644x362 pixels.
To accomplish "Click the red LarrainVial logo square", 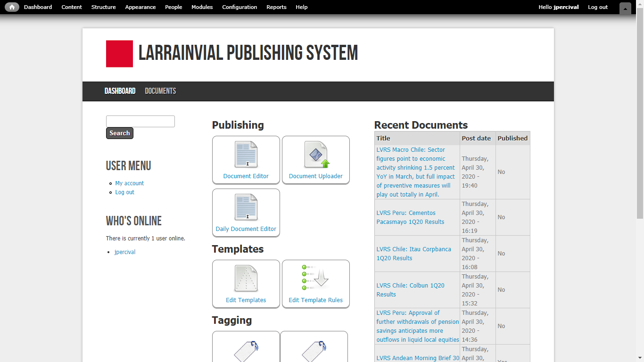I will click(119, 54).
